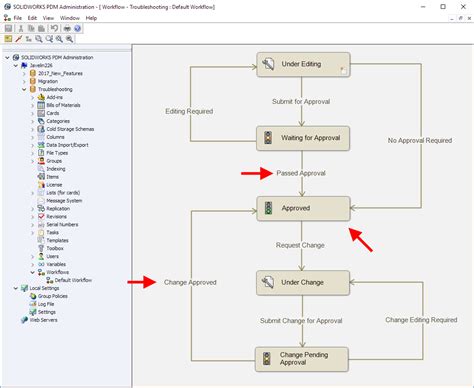Select Cold Storage Schemas tree item
This screenshot has width=474, height=388.
[x=70, y=129]
